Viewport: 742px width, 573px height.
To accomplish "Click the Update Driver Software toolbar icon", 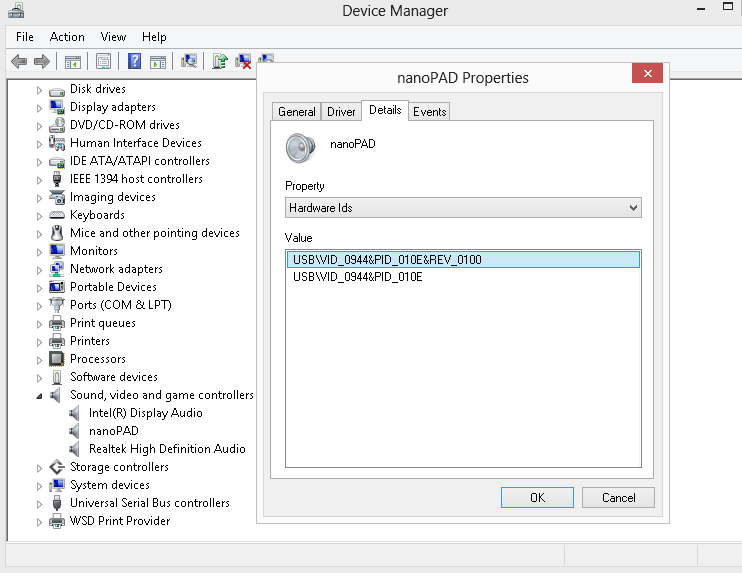I will pyautogui.click(x=220, y=62).
